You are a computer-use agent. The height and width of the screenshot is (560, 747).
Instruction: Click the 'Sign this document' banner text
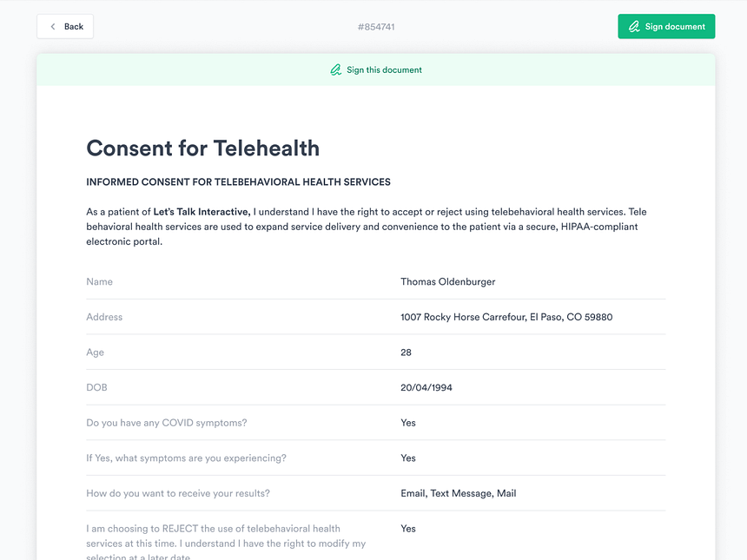pyautogui.click(x=384, y=70)
